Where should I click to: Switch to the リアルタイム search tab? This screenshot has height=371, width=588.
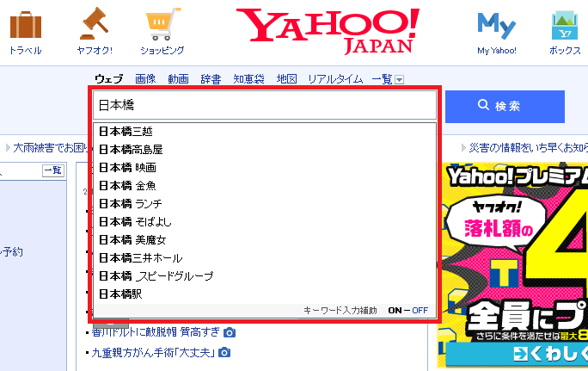[x=335, y=79]
